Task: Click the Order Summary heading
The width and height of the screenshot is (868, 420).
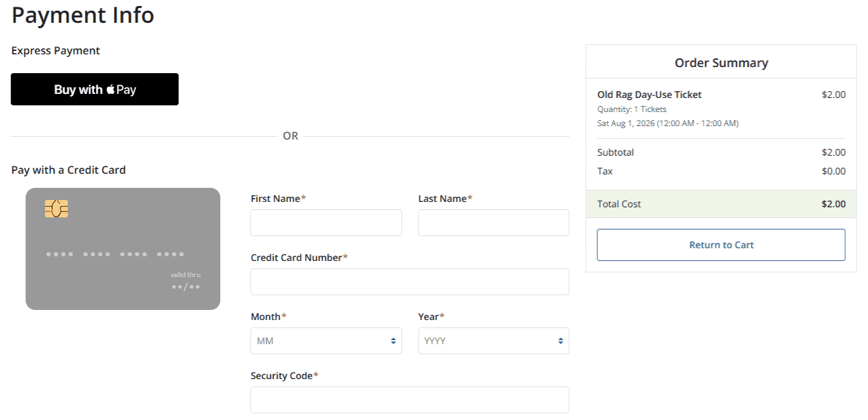Action: coord(721,62)
